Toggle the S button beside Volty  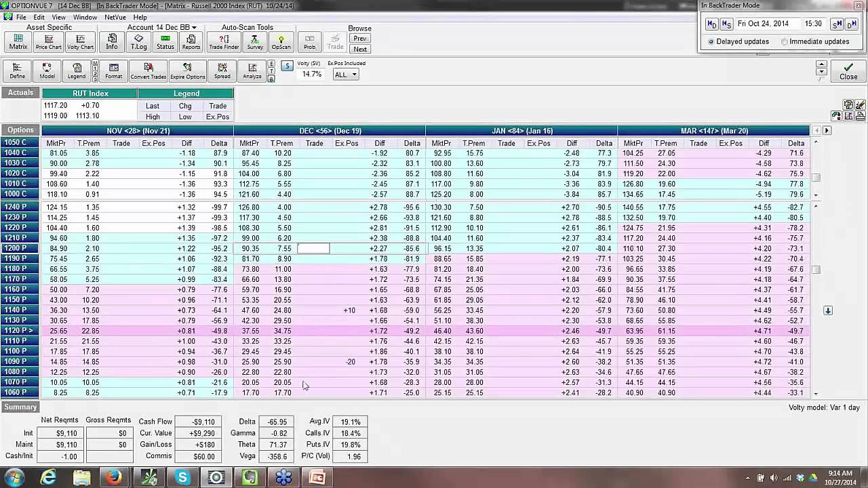click(x=287, y=66)
